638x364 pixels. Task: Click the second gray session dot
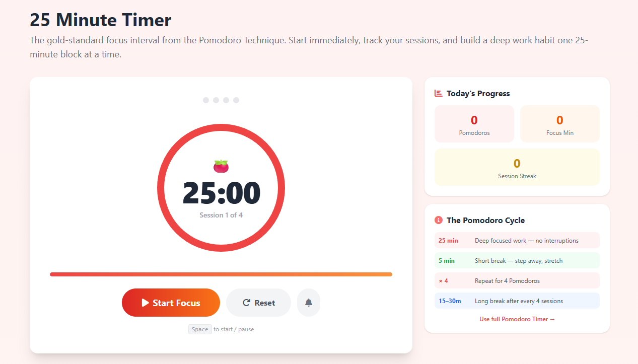pyautogui.click(x=216, y=100)
